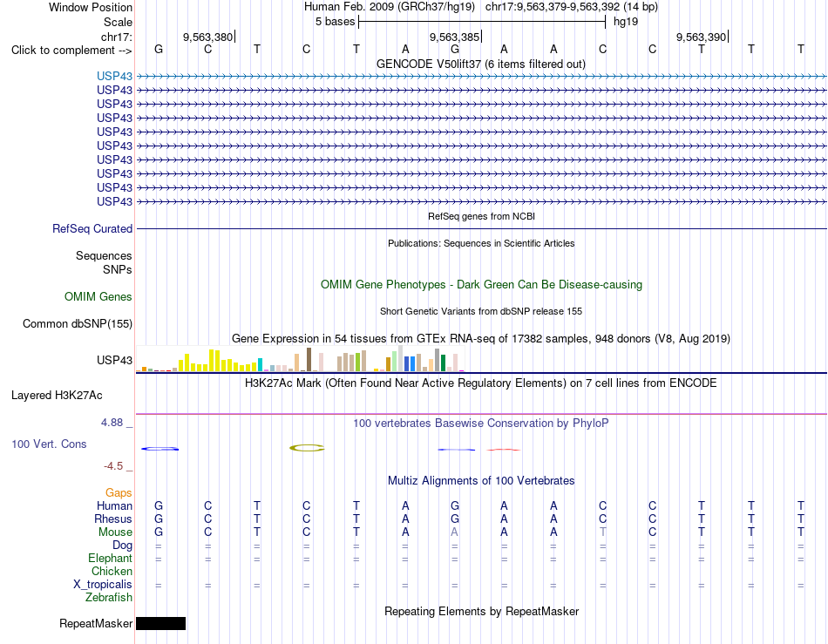The image size is (828, 644).
Task: Click the Scale label
Action: pos(118,22)
